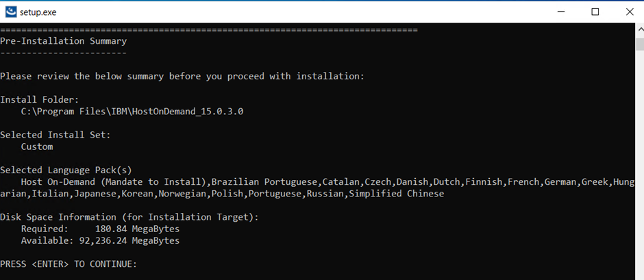Click the Custom install set value
644x280 pixels.
tap(37, 147)
